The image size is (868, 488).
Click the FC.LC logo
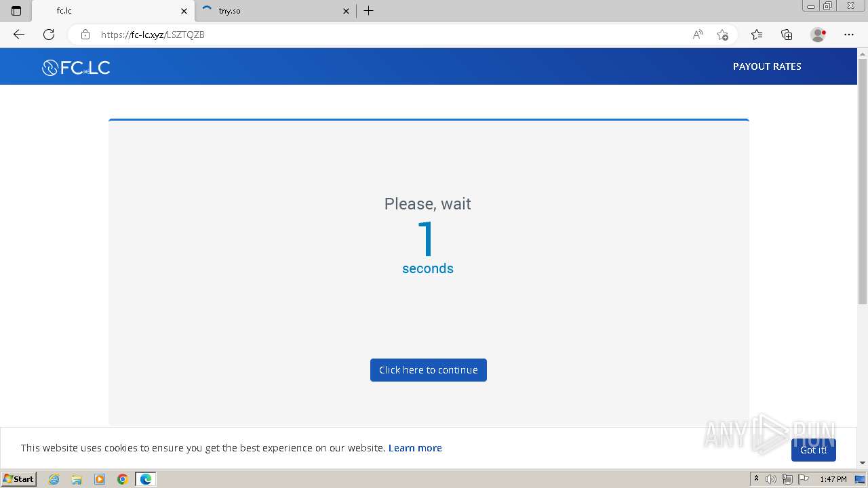(76, 67)
